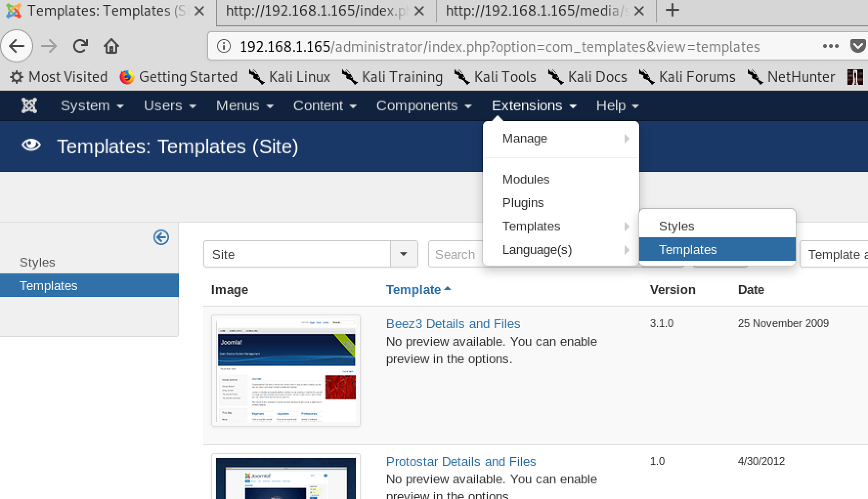Click date 25 November 2009
This screenshot has width=868, height=499.
[x=783, y=323]
